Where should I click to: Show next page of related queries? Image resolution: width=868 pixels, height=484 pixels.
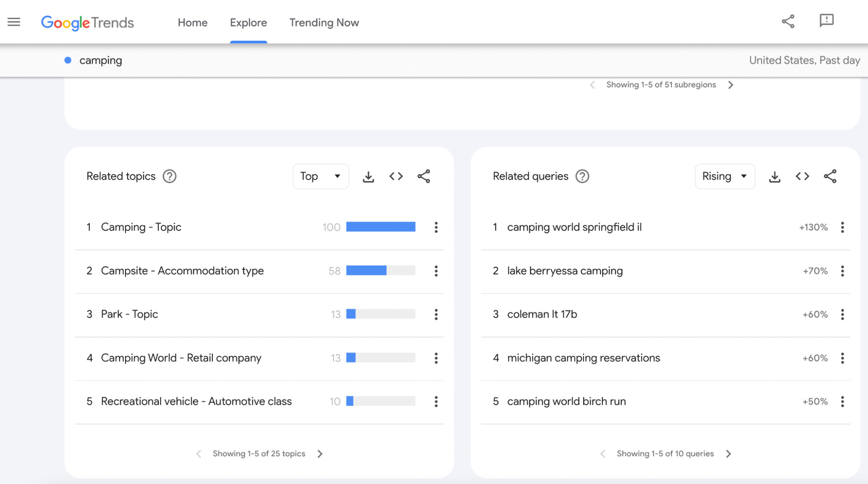pyautogui.click(x=729, y=453)
